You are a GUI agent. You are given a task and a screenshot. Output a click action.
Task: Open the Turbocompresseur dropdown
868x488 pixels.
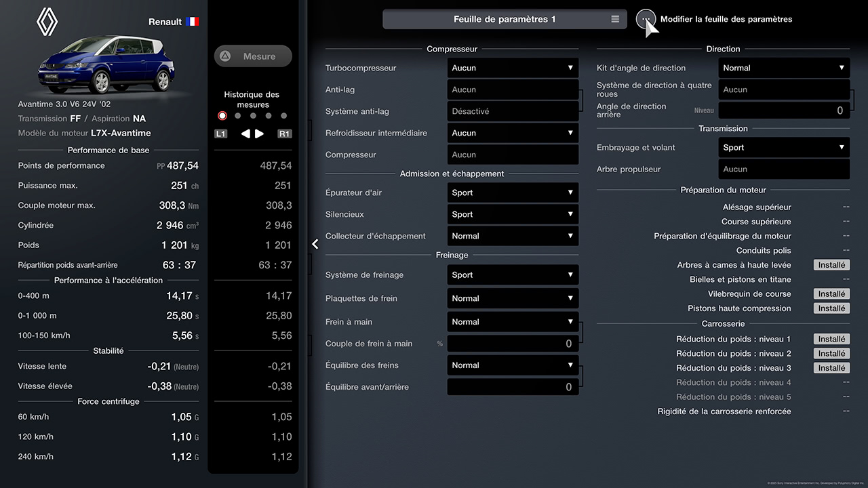click(x=513, y=68)
